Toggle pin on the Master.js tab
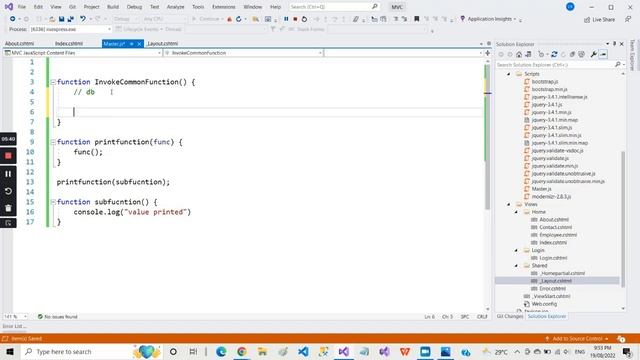This screenshot has height=360, width=640. [x=131, y=44]
